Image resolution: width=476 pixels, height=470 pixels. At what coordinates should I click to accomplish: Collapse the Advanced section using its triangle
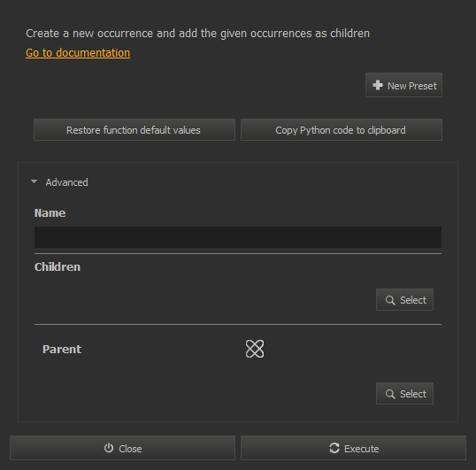(x=34, y=181)
